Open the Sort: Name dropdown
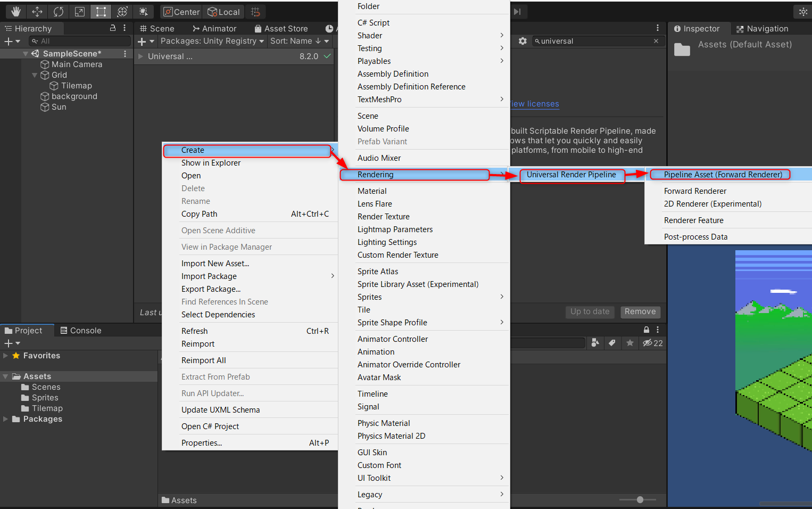This screenshot has height=509, width=812. (x=300, y=41)
